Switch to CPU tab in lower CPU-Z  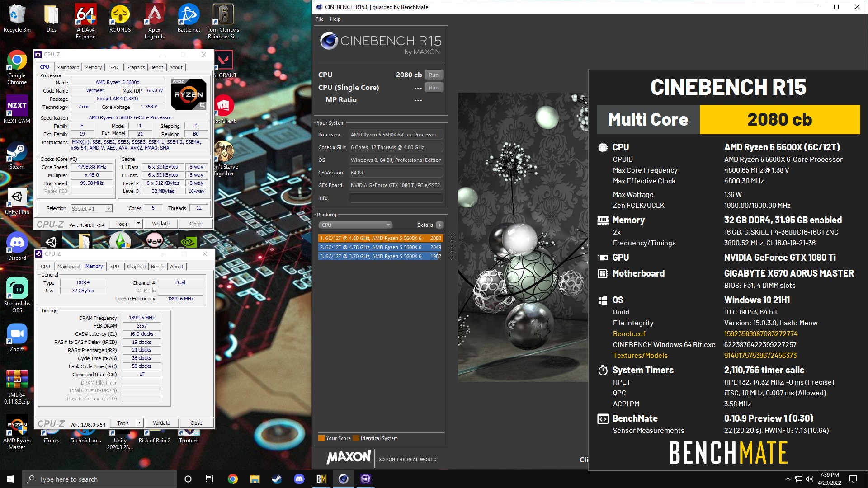(x=45, y=267)
